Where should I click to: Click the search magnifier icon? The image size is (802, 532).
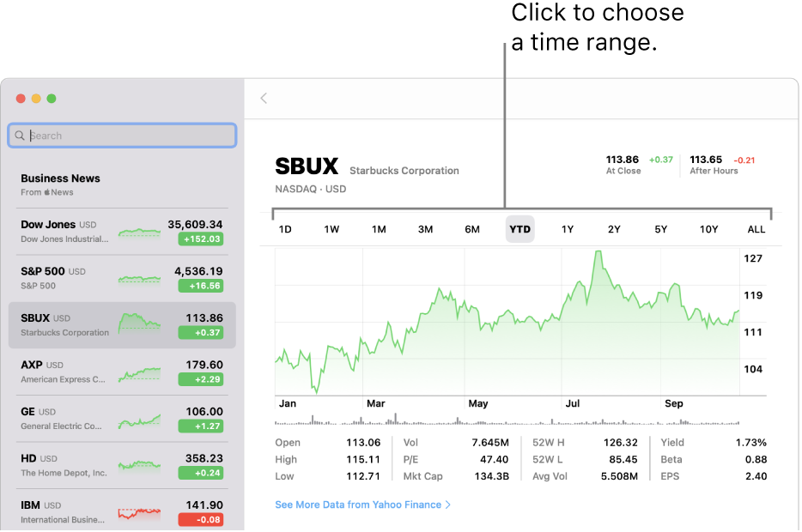[20, 136]
